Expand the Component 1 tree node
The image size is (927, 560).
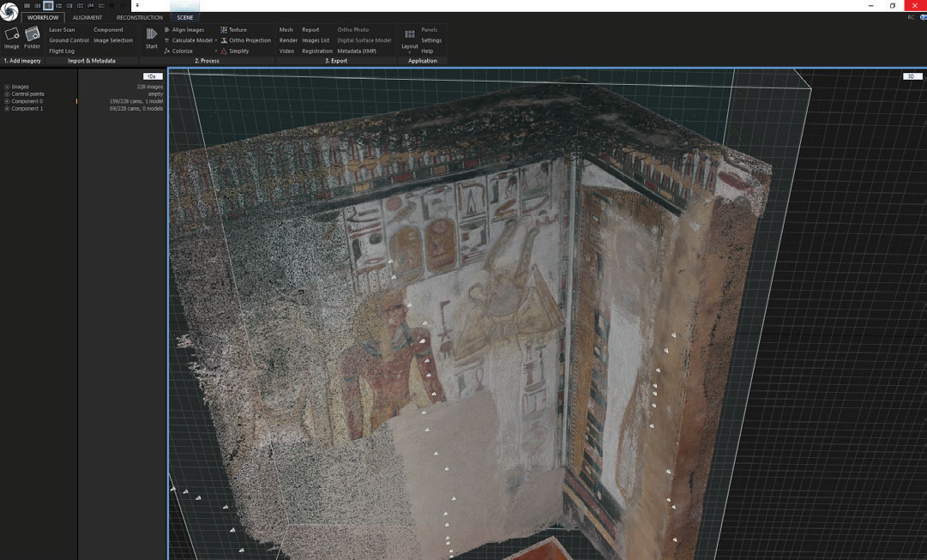tap(7, 109)
